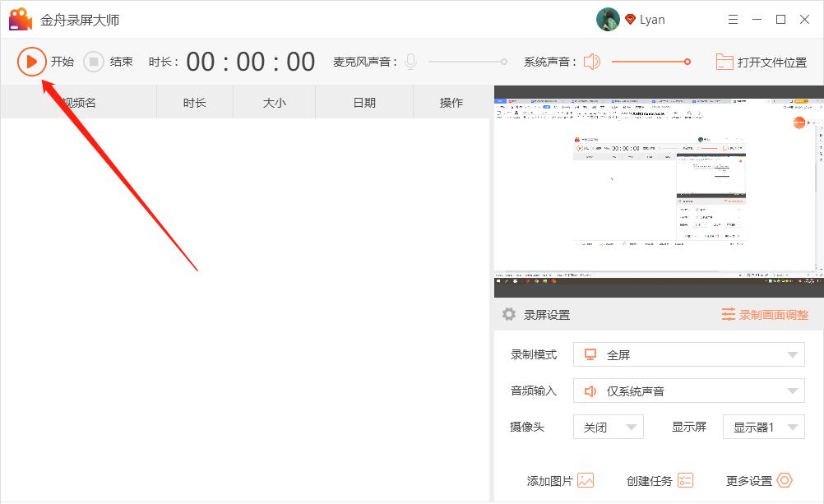The width and height of the screenshot is (824, 504).
Task: Click the app logo in the title bar
Action: coord(19,18)
